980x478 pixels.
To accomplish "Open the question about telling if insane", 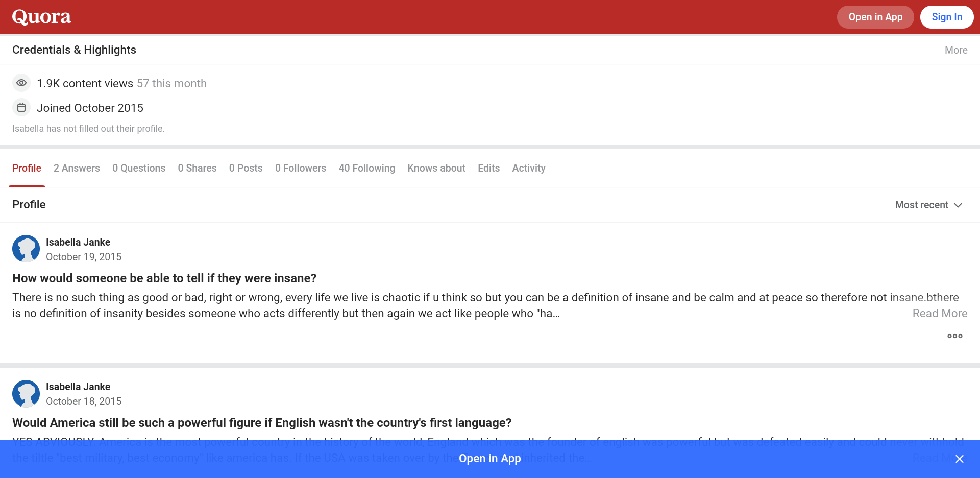I will click(x=164, y=278).
